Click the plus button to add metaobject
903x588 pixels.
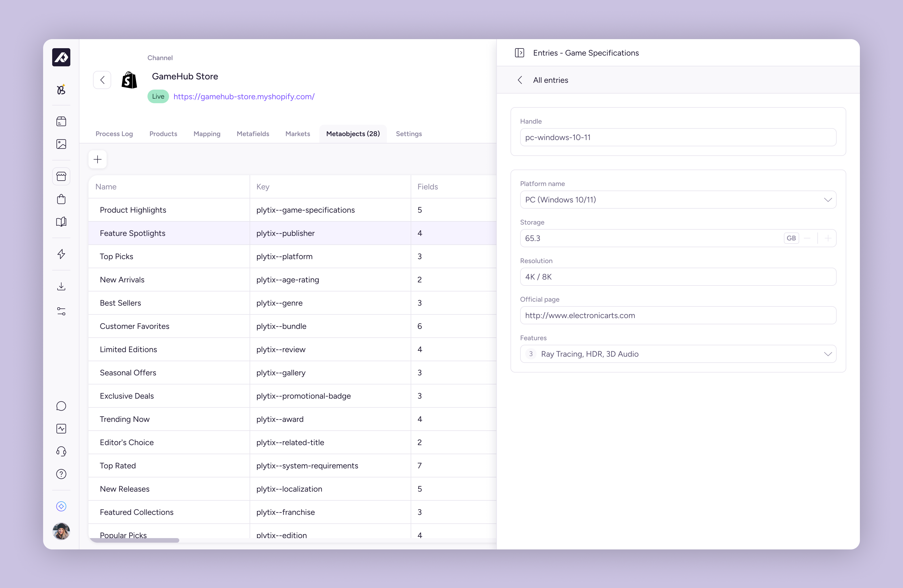(x=98, y=159)
